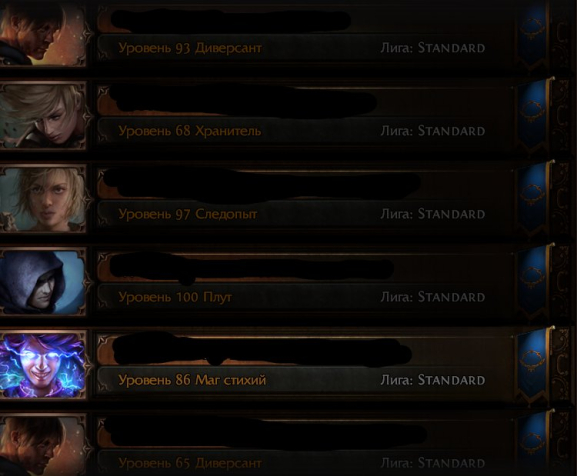577x476 pixels.
Task: Select the Уровень 97 Следопыт entry
Action: pyautogui.click(x=188, y=214)
